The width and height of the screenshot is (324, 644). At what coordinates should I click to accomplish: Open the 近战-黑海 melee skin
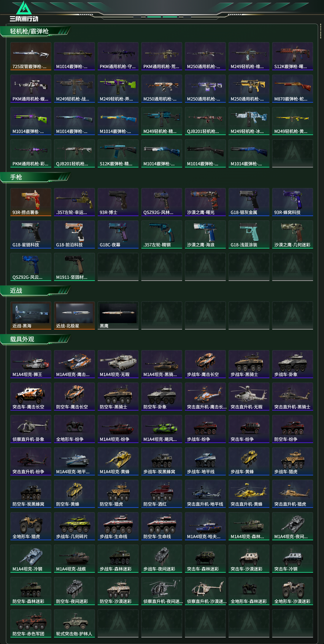(x=31, y=315)
